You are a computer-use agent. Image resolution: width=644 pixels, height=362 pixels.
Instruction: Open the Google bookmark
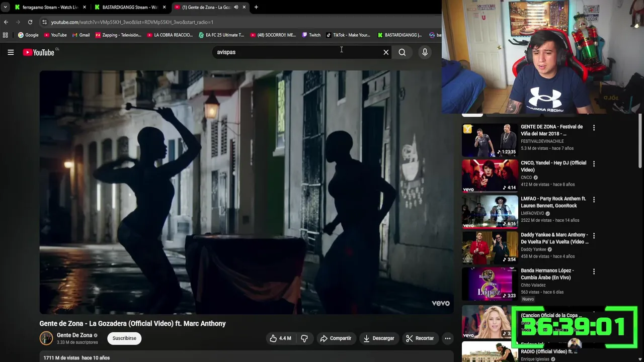[28, 35]
